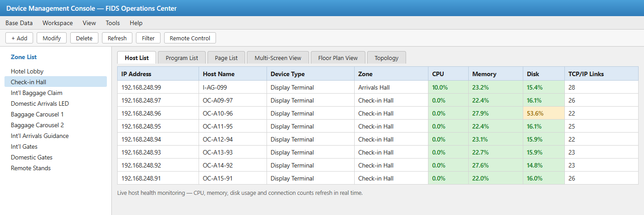Select Int'l Arrivals Guidance zone
The width and height of the screenshot is (644, 215).
(55, 136)
